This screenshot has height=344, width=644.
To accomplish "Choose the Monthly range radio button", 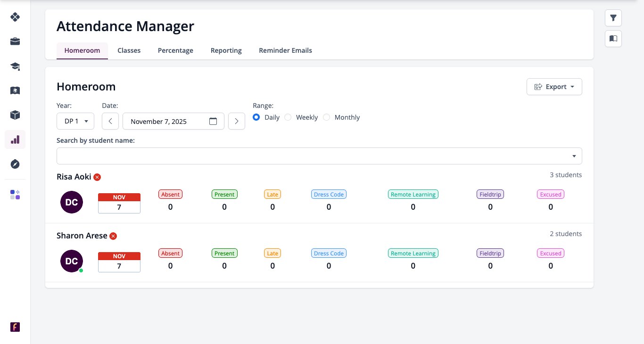I will [327, 117].
